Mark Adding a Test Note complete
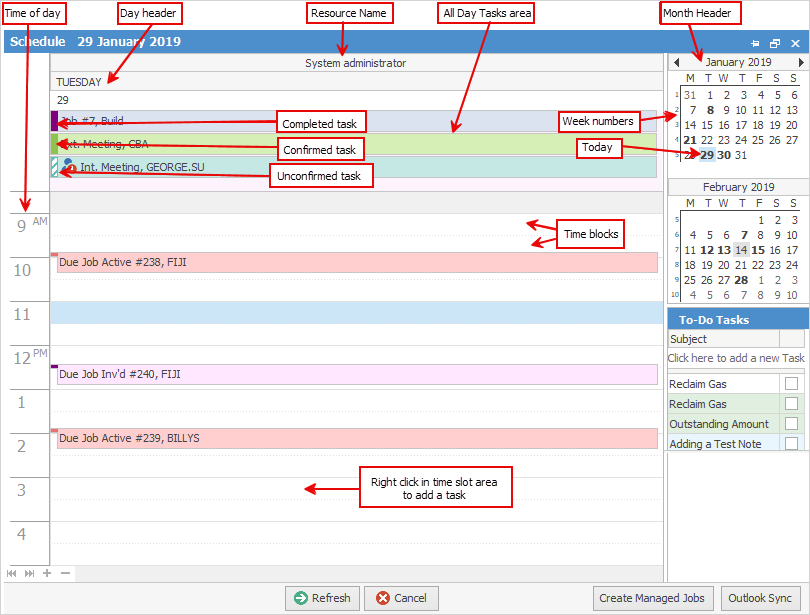Viewport: 810px width, 615px height. coord(791,444)
